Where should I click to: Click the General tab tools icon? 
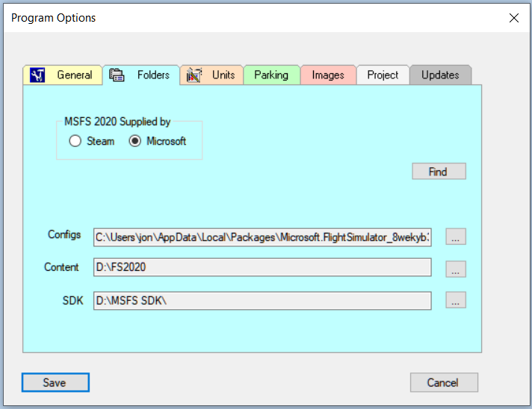(37, 75)
